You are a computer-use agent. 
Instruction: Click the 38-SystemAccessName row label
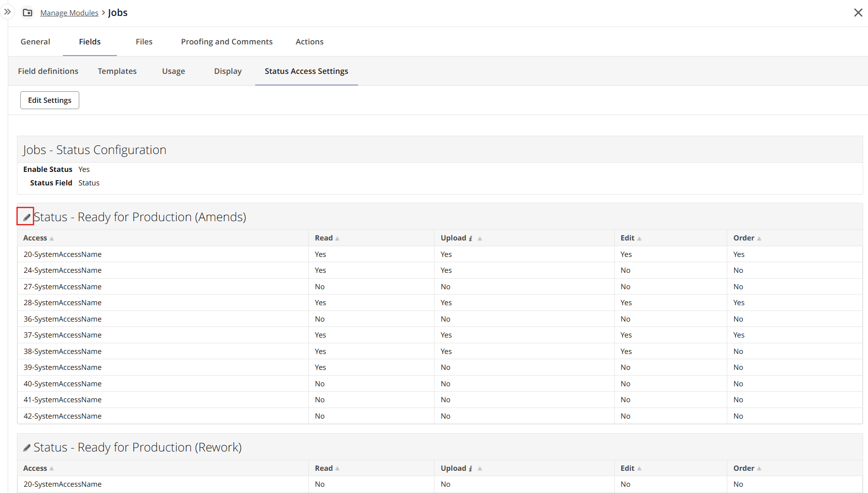coord(62,352)
